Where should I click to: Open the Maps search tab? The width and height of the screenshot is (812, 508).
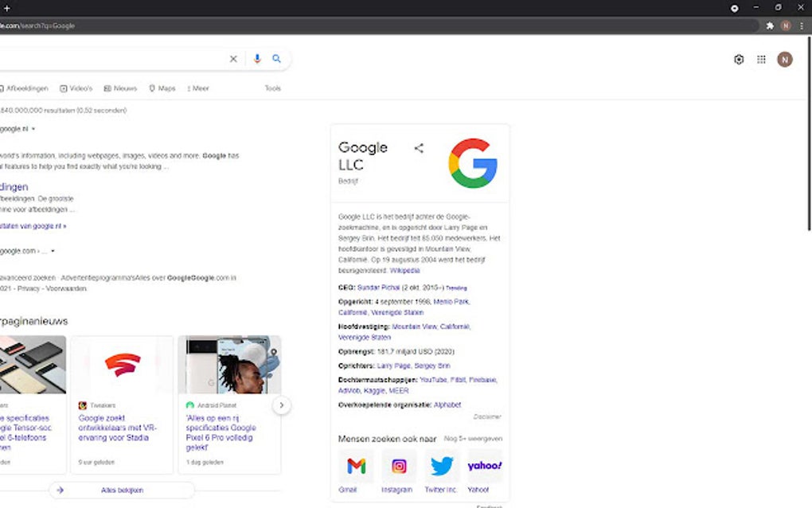[x=162, y=88]
